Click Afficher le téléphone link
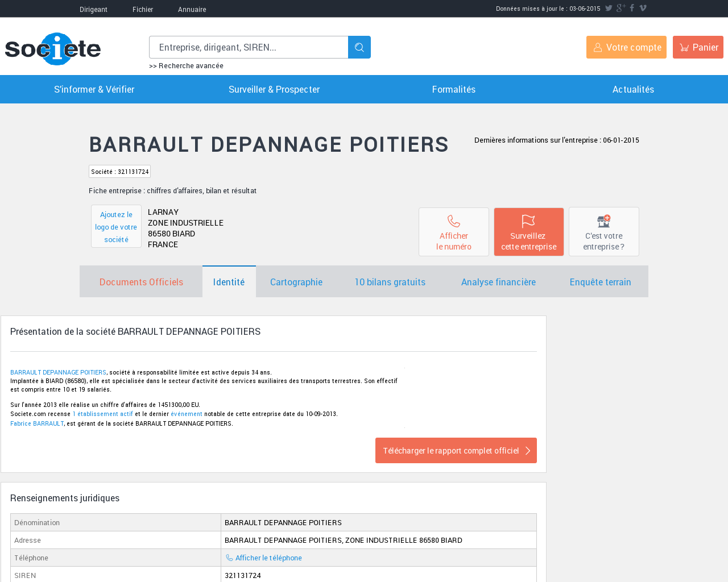Image resolution: width=728 pixels, height=582 pixels. pos(268,558)
